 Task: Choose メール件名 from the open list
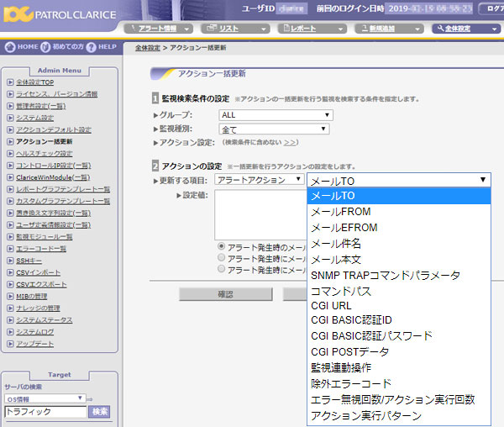pos(399,244)
